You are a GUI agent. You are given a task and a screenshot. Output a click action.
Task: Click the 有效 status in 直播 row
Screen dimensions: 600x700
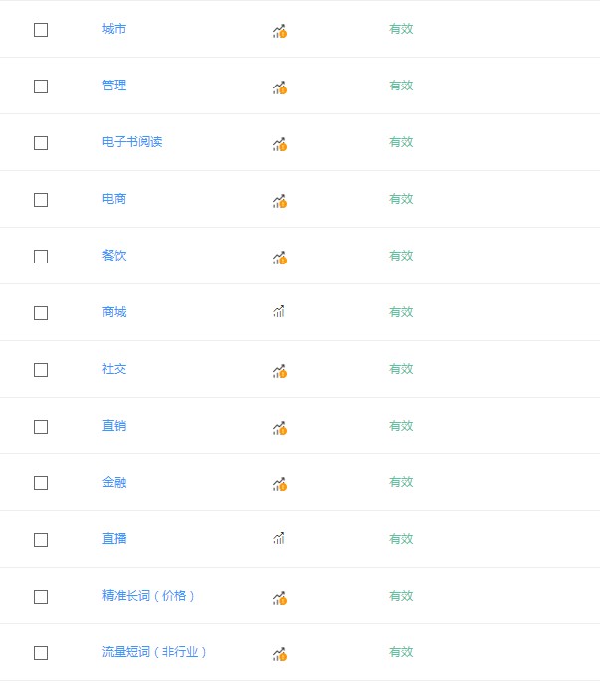coord(401,539)
